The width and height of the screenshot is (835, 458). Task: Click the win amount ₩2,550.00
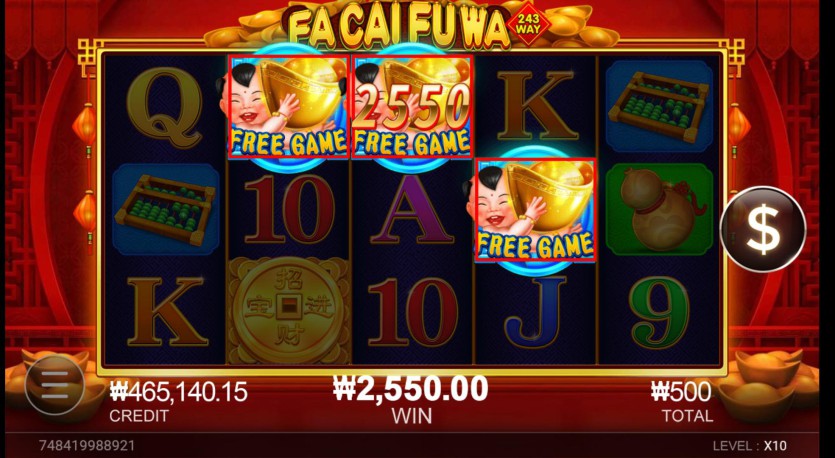(411, 388)
